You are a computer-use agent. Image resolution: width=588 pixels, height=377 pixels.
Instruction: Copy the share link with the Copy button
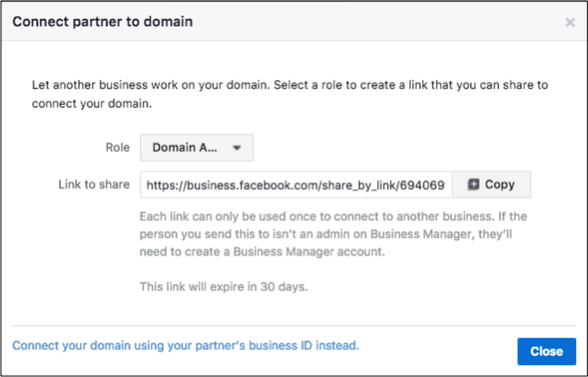491,184
